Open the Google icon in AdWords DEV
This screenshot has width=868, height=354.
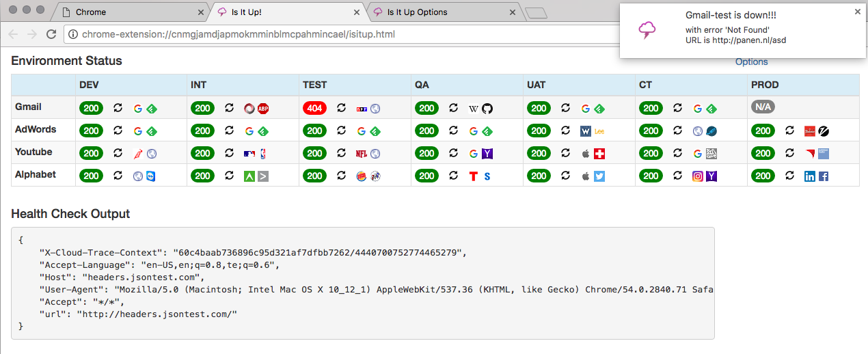(138, 131)
